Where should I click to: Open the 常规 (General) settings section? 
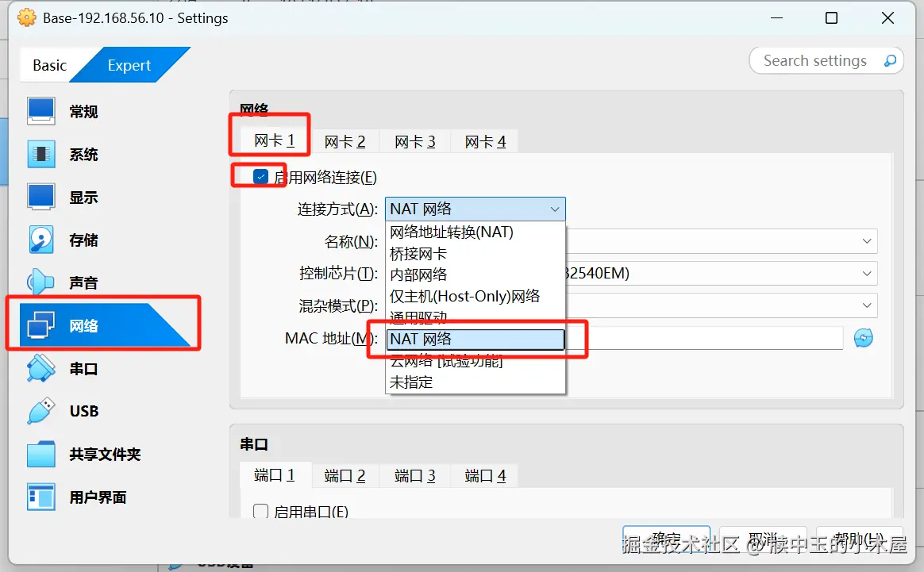click(83, 111)
